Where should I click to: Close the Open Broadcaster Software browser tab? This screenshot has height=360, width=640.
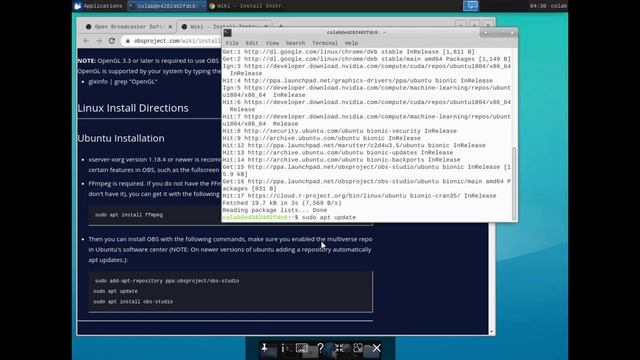[170, 27]
